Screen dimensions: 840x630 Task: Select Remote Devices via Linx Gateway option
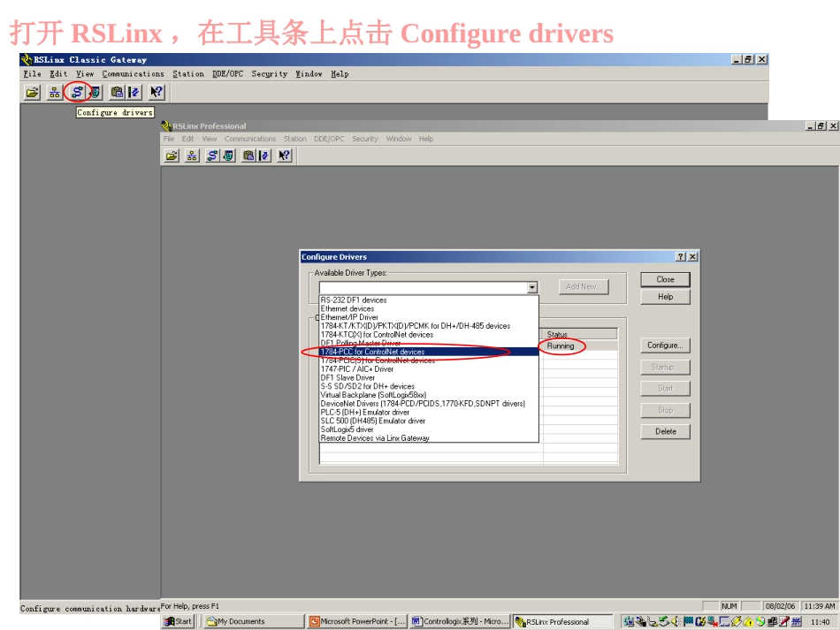coord(374,438)
